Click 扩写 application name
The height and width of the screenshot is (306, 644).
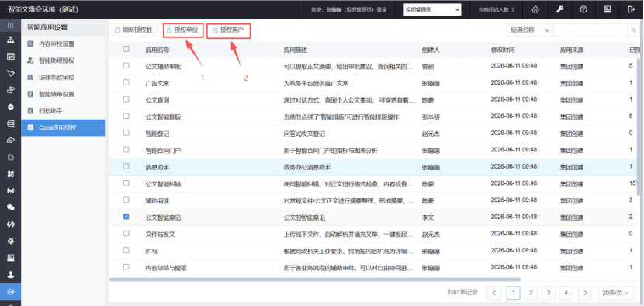pyautogui.click(x=151, y=251)
